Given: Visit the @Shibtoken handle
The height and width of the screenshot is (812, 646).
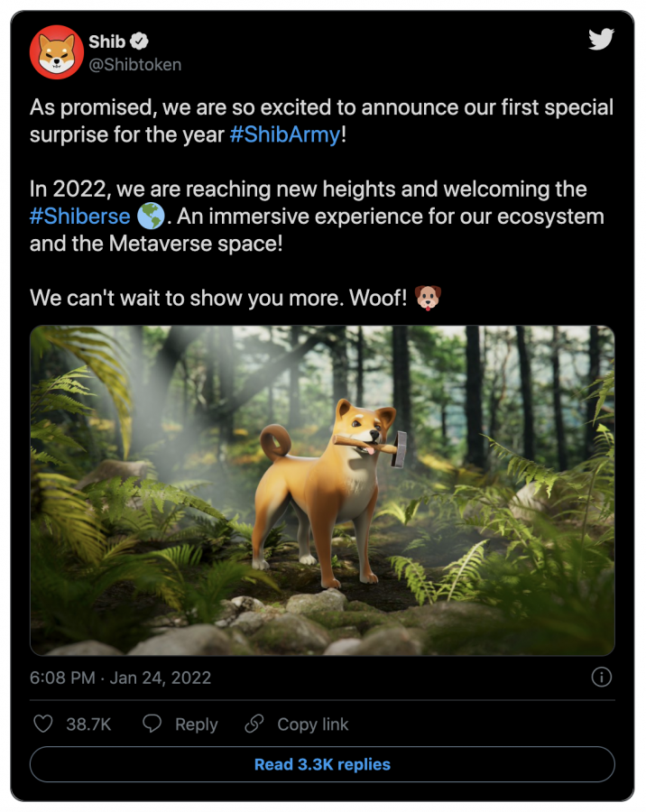Looking at the screenshot, I should (134, 64).
